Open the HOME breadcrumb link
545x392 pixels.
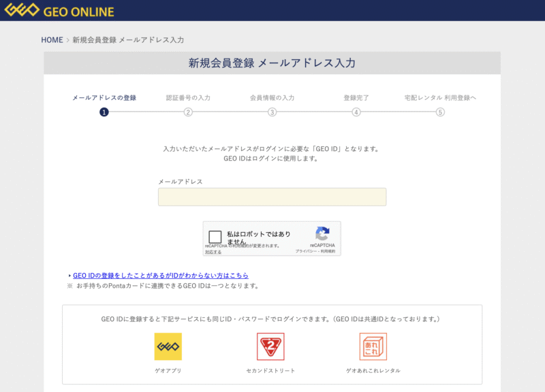pos(51,39)
